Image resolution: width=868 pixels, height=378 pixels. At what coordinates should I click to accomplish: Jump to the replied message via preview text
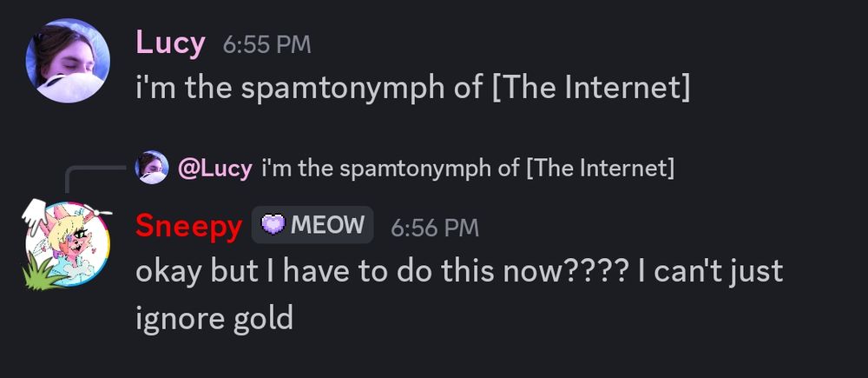coord(467,168)
